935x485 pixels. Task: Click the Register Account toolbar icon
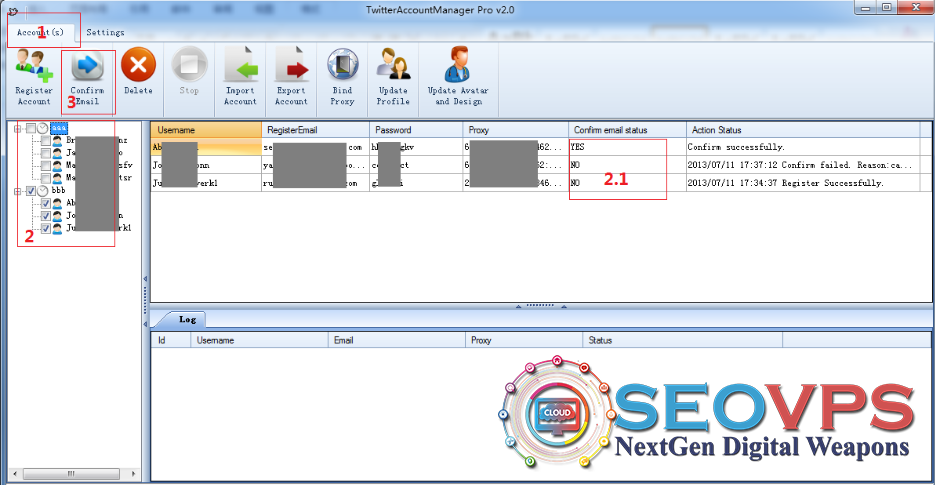click(33, 66)
